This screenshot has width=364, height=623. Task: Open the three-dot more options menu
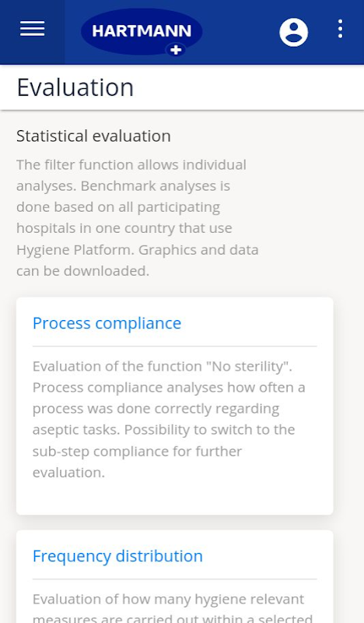[340, 29]
